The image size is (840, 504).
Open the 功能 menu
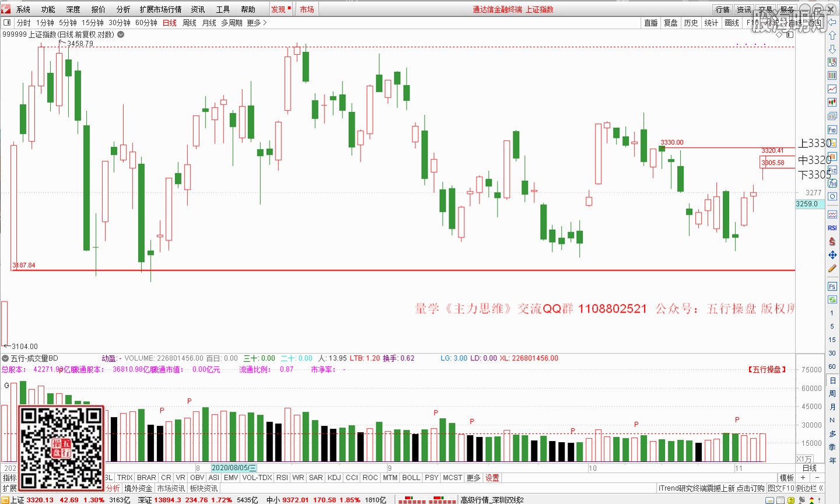tap(48, 9)
